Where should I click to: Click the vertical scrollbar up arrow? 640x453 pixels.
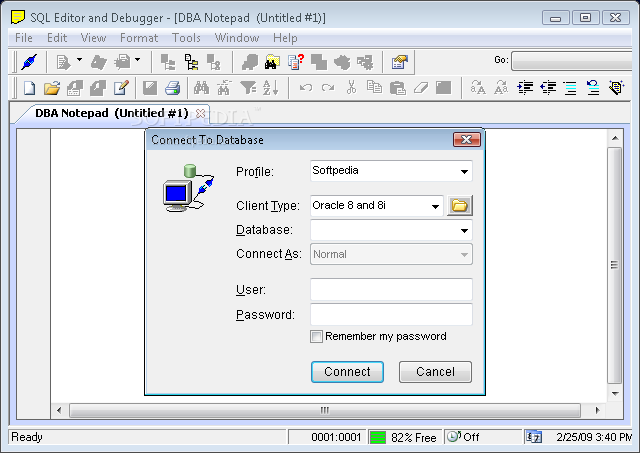pyautogui.click(x=615, y=138)
